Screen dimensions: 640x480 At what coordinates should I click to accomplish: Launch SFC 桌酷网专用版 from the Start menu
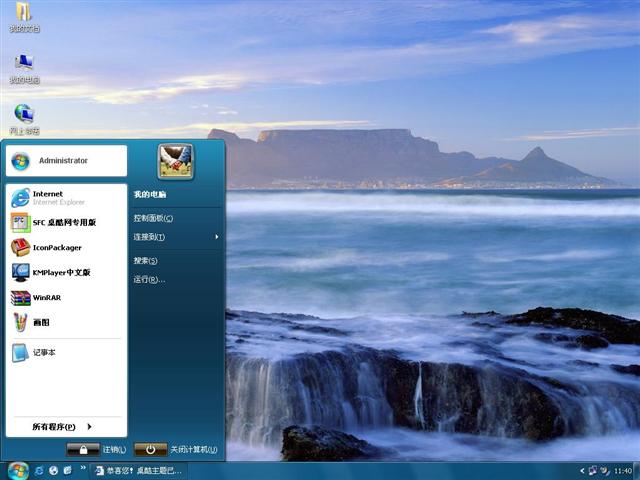coord(63,222)
